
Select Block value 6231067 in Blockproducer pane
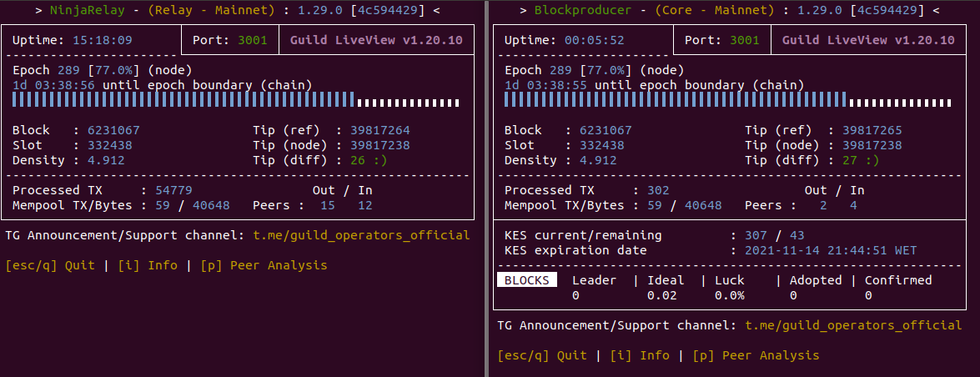pyautogui.click(x=606, y=130)
